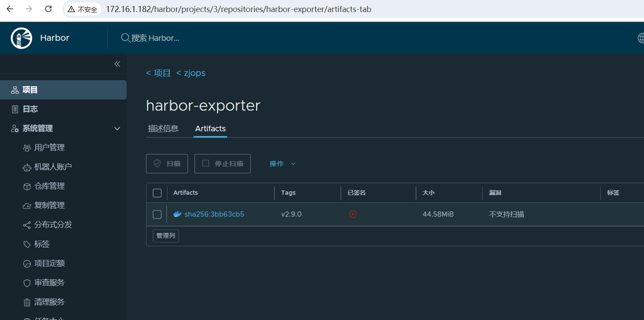Click the Harbor lighthouse logo
This screenshot has width=644, height=320.
(x=21, y=38)
